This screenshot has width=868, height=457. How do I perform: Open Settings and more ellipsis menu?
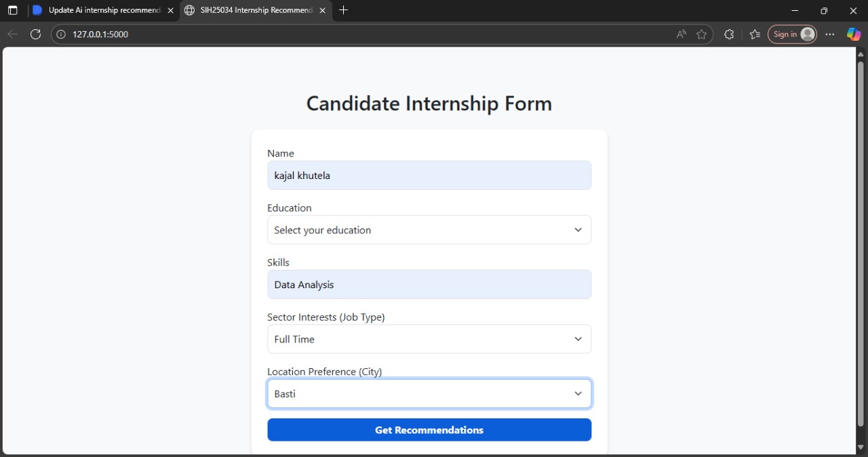[830, 35]
